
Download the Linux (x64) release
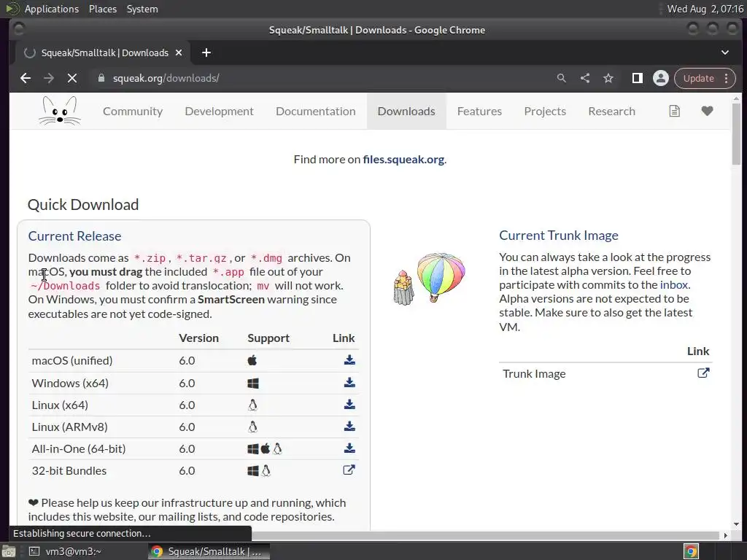349,404
